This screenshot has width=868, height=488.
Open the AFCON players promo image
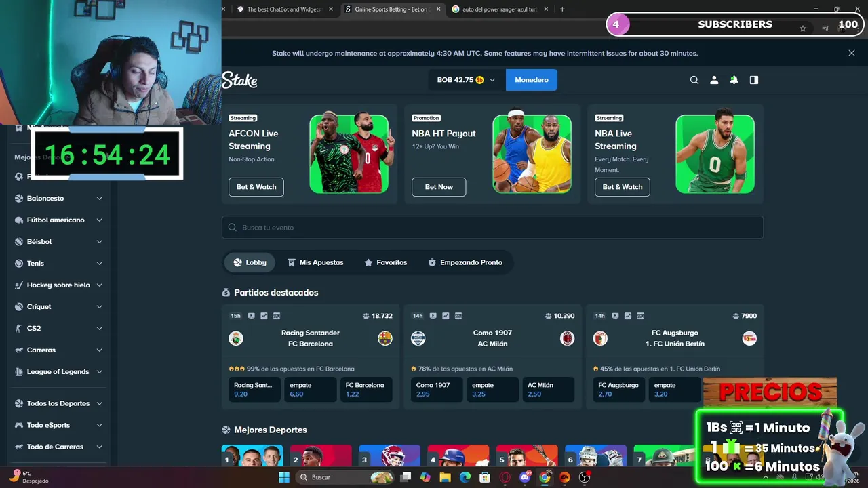pyautogui.click(x=349, y=154)
